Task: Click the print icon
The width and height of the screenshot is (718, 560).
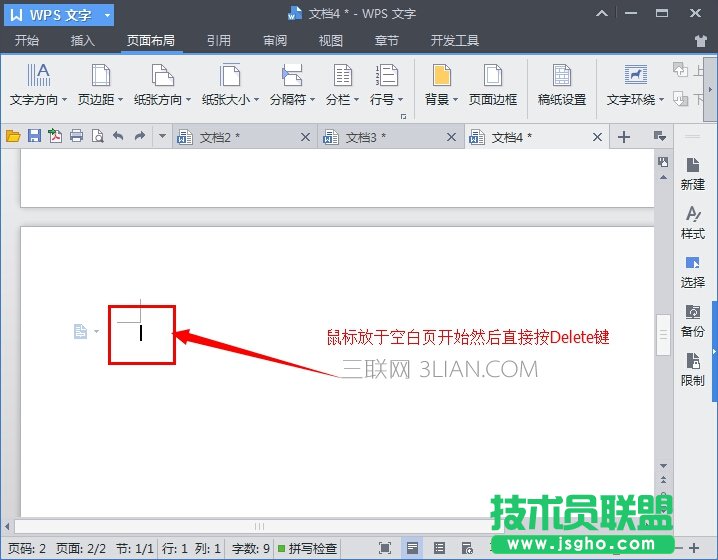Action: (76, 136)
